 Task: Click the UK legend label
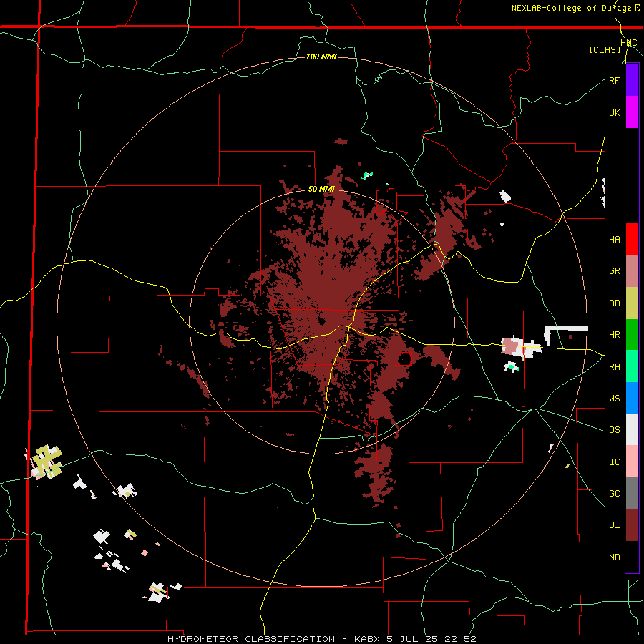614,112
